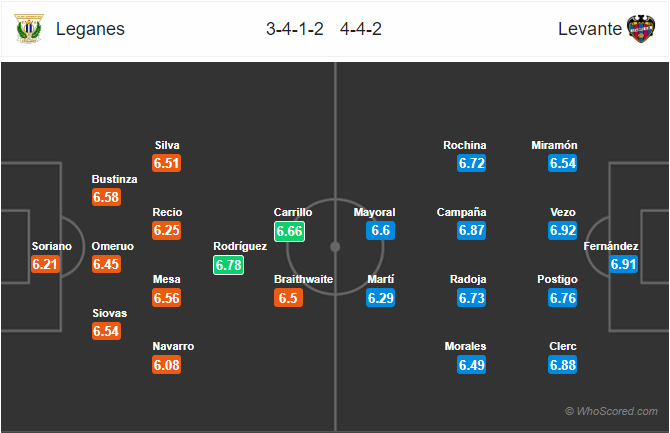
Task: Click the Leganes club crest icon
Action: click(x=25, y=29)
